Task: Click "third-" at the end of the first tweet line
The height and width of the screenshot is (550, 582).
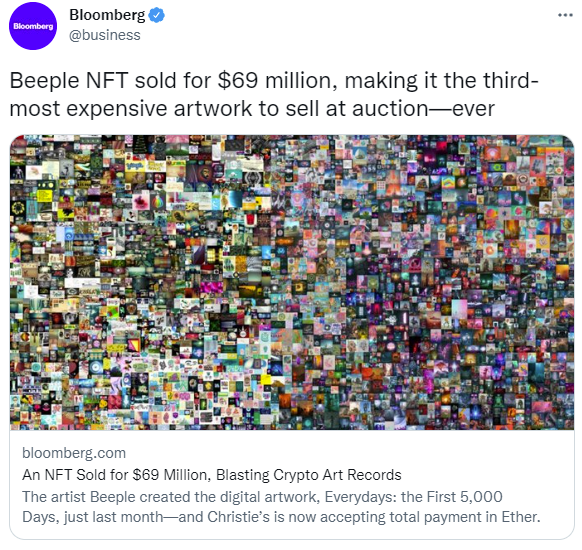Action: pos(510,80)
